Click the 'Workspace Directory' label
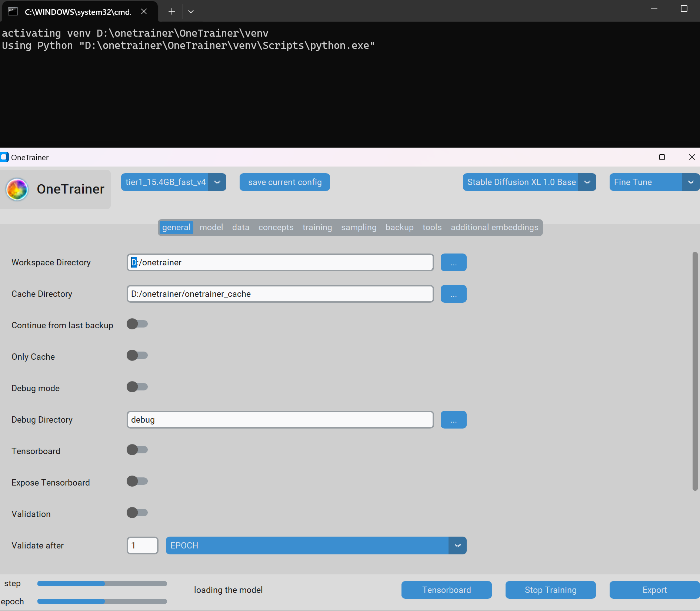The image size is (700, 611). pyautogui.click(x=51, y=262)
